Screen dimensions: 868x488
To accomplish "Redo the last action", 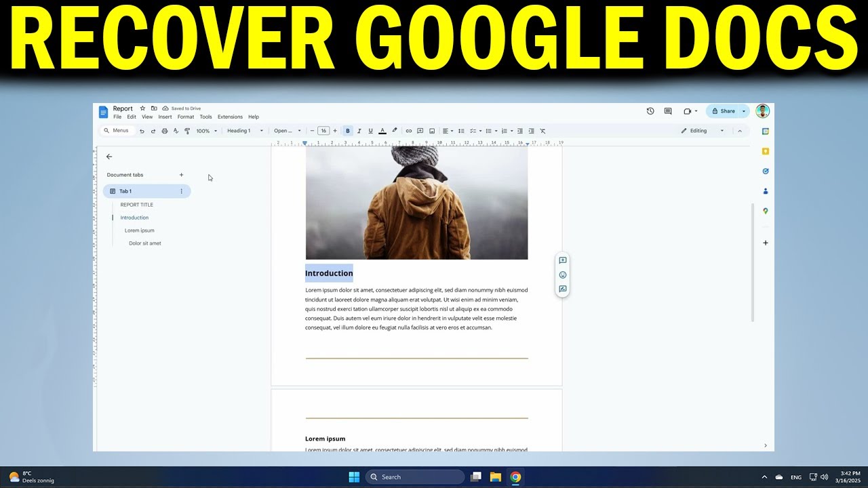I will [x=153, y=131].
